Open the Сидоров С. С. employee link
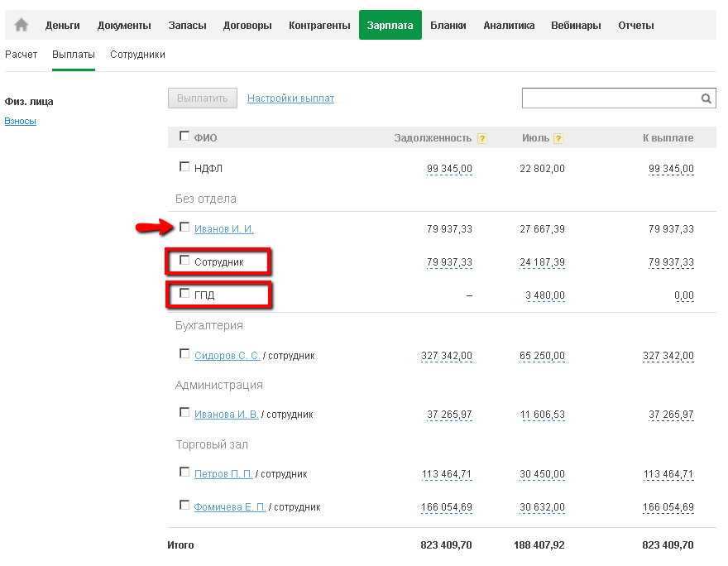The width and height of the screenshot is (728, 566). pos(227,356)
